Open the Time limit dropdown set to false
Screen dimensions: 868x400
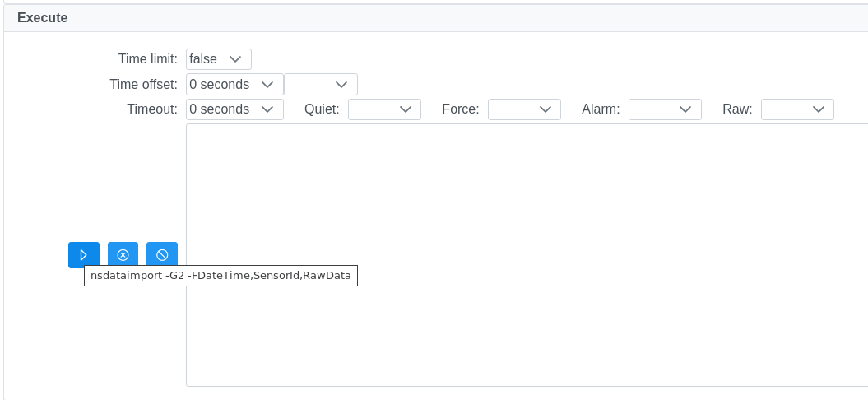click(218, 59)
